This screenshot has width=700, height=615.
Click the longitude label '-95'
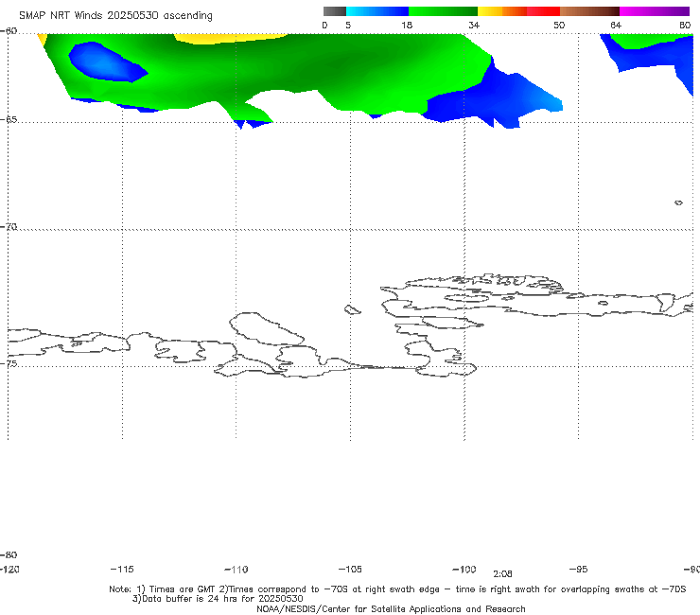[x=579, y=569]
